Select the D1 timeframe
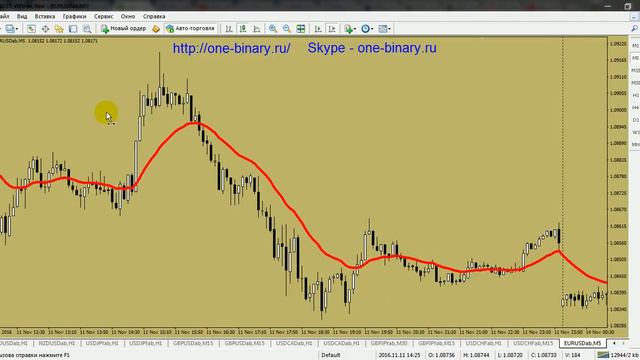Viewport: 640px width, 360px height. [x=636, y=120]
